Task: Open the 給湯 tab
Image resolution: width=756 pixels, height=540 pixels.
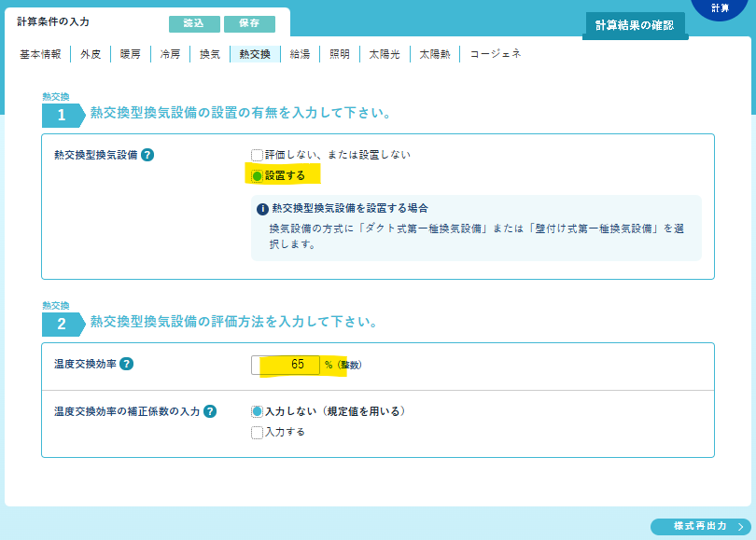Action: click(300, 54)
